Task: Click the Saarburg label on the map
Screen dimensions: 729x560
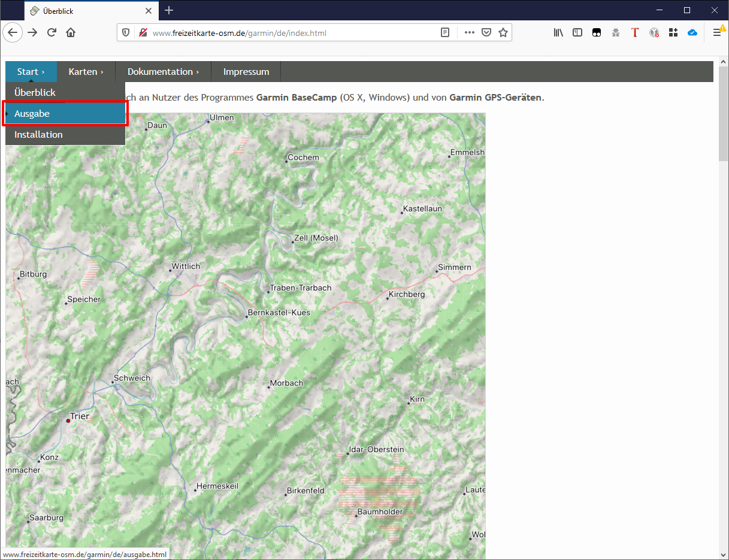Action: [46, 518]
